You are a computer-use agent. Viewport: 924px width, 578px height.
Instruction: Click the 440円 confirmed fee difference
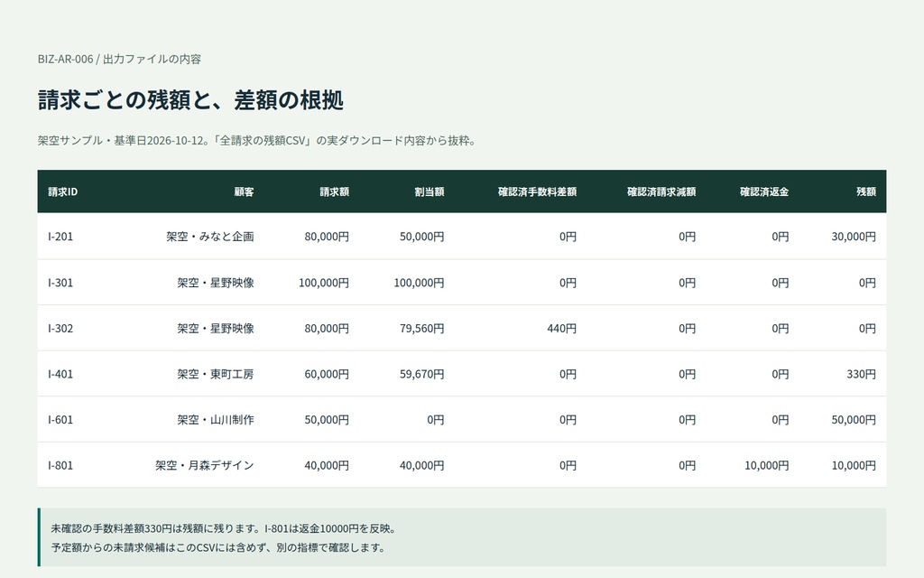point(561,328)
